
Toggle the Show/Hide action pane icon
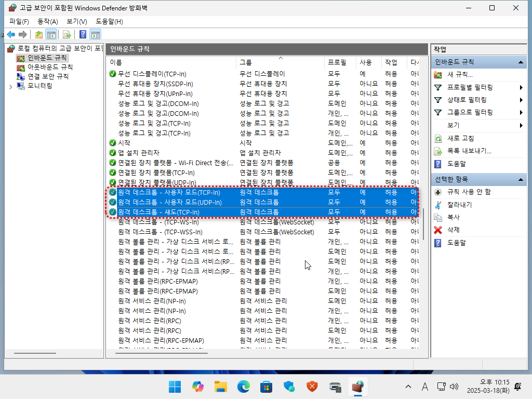click(96, 34)
